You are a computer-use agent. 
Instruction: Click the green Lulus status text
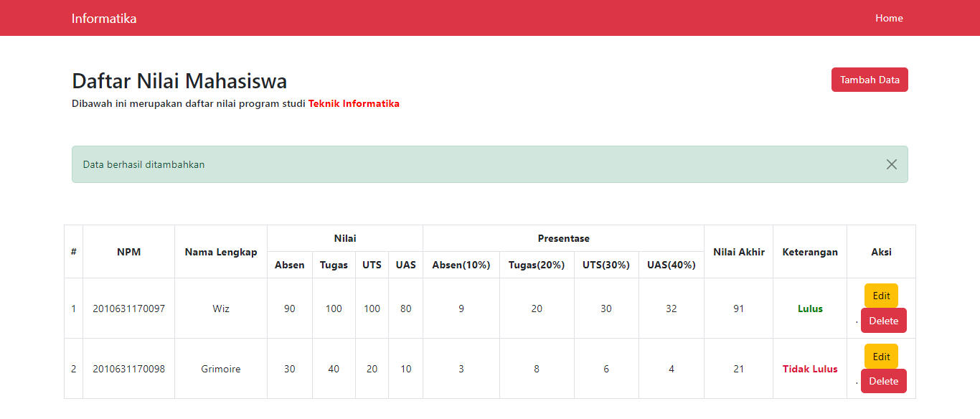810,309
